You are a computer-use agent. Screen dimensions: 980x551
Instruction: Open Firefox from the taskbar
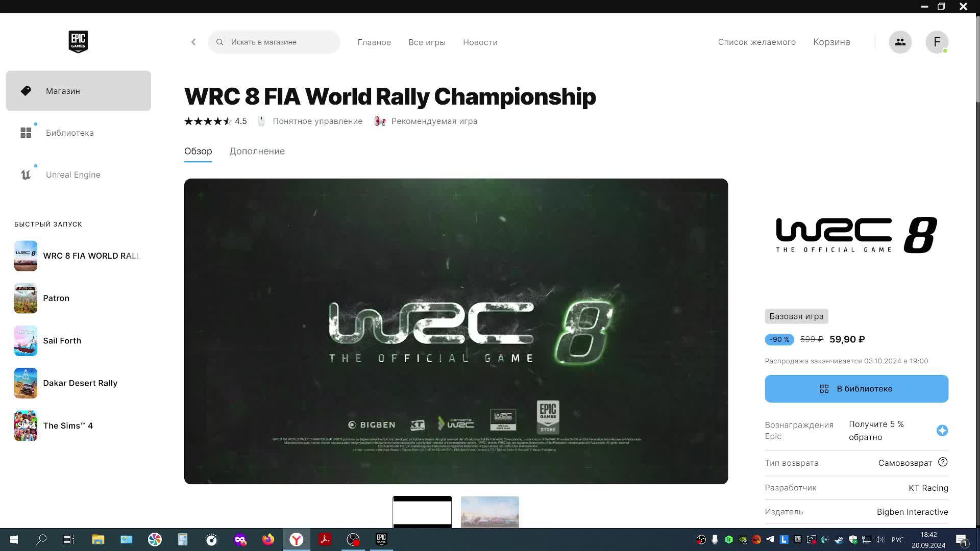[268, 539]
